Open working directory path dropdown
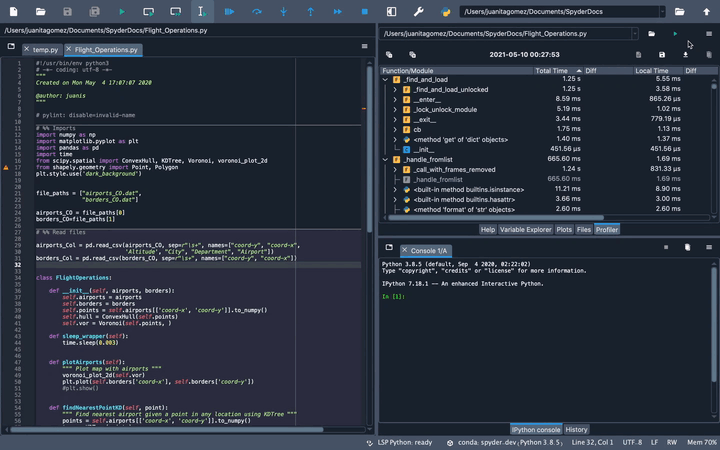 point(662,11)
